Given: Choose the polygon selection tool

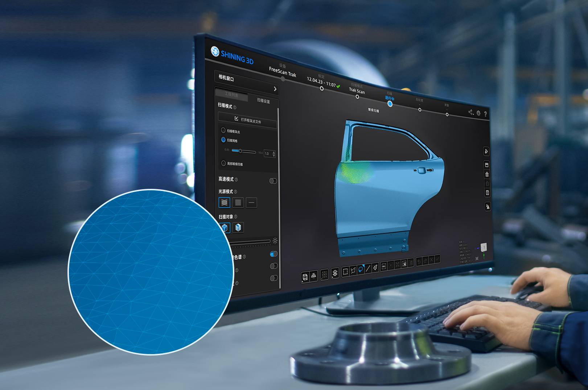Looking at the screenshot, I should point(353,270).
